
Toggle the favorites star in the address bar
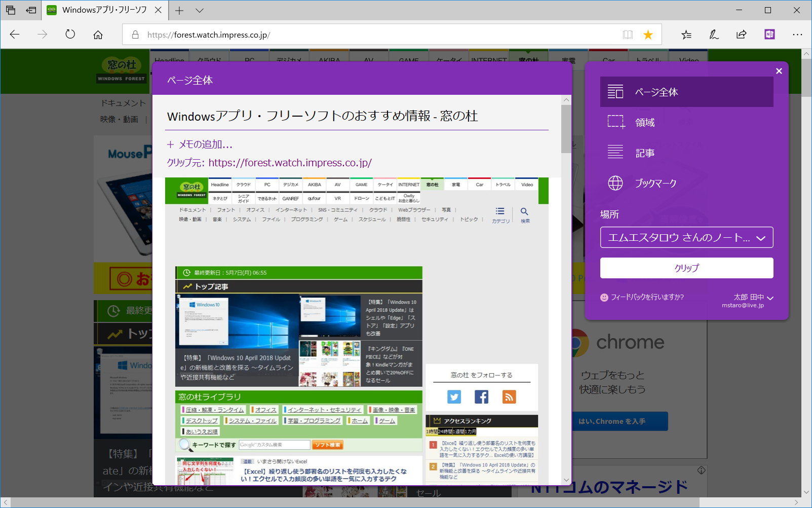tap(648, 34)
